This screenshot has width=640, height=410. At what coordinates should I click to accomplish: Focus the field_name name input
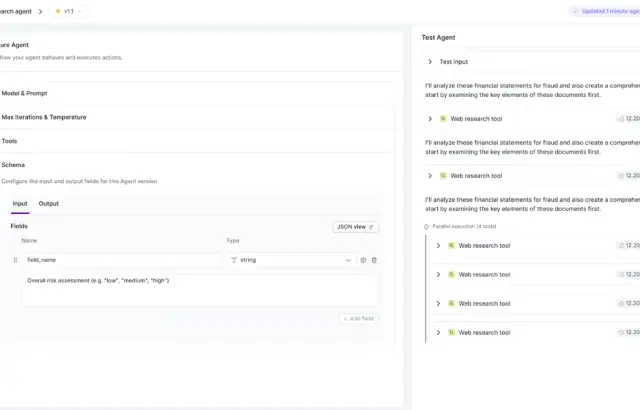pyautogui.click(x=122, y=260)
